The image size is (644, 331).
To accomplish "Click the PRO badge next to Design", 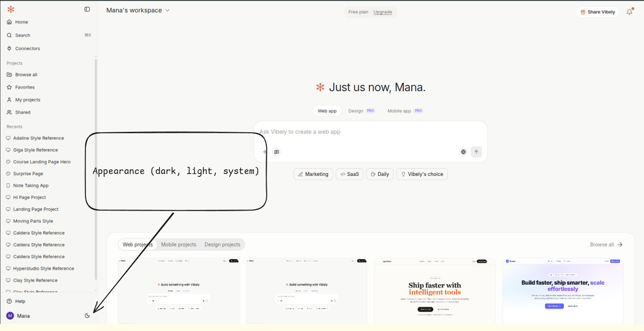I will click(x=370, y=111).
